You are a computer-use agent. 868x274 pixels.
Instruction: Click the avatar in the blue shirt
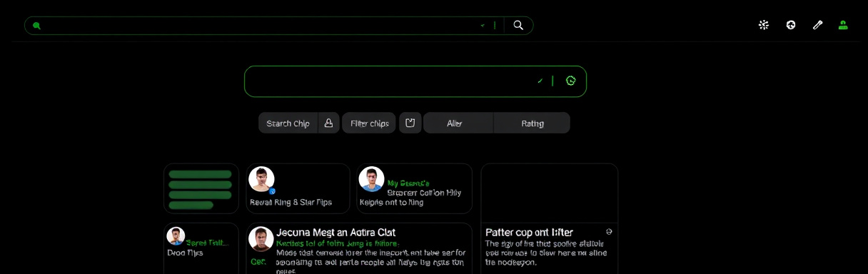coord(371,179)
